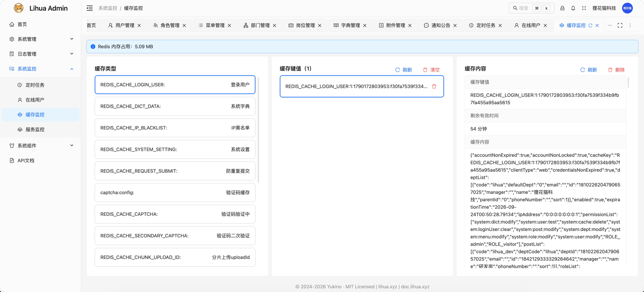Select the captcha:config cache type
Image resolution: width=644 pixels, height=292 pixels.
coord(175,192)
